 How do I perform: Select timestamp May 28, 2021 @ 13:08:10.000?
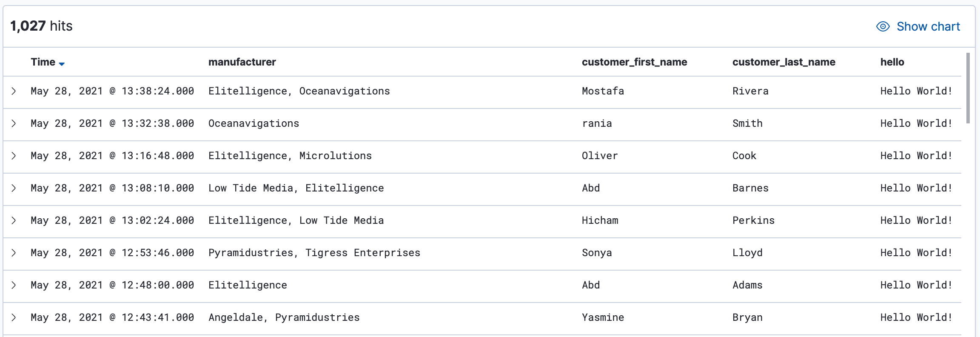pos(112,188)
